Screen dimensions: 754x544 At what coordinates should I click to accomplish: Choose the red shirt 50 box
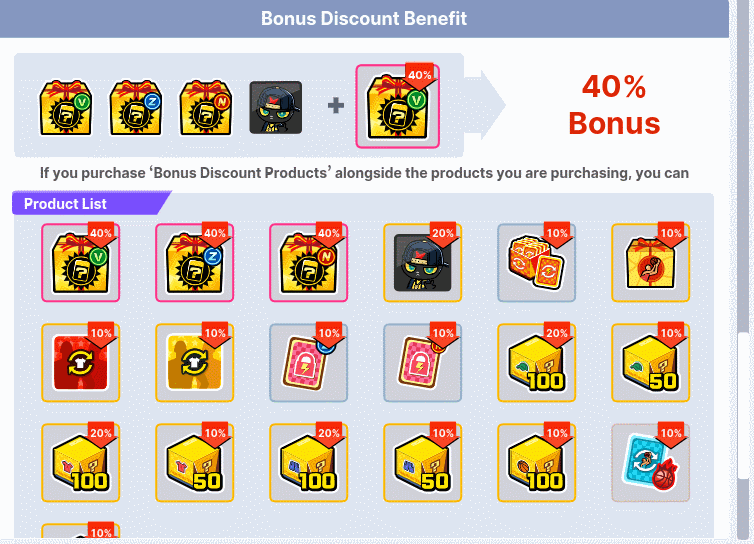tap(194, 463)
